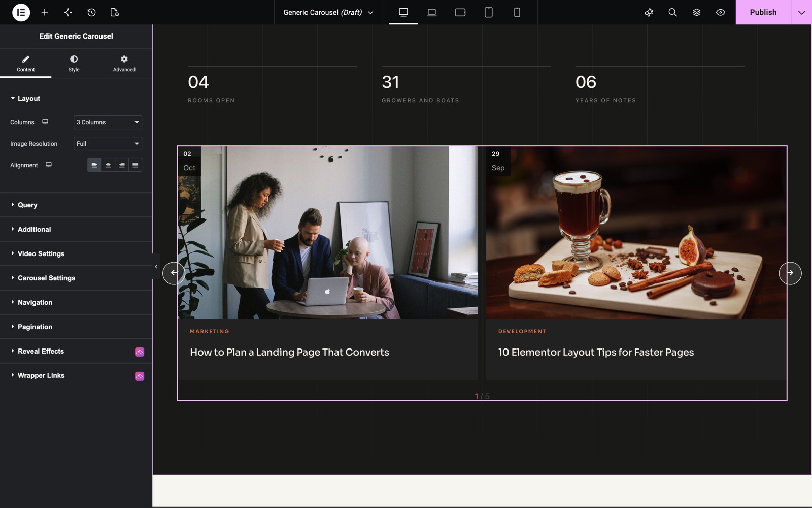Go to next carousel slide
This screenshot has height=508, width=812.
790,273
